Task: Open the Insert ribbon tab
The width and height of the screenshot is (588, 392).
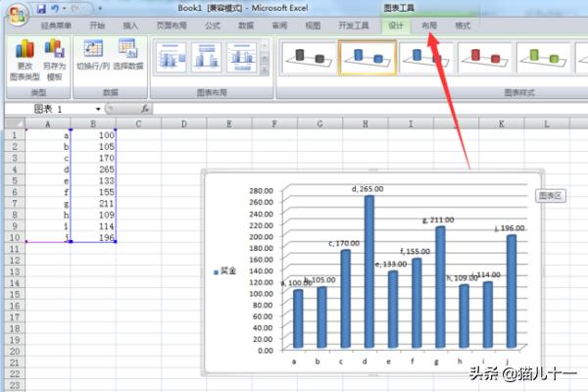Action: pyautogui.click(x=130, y=25)
